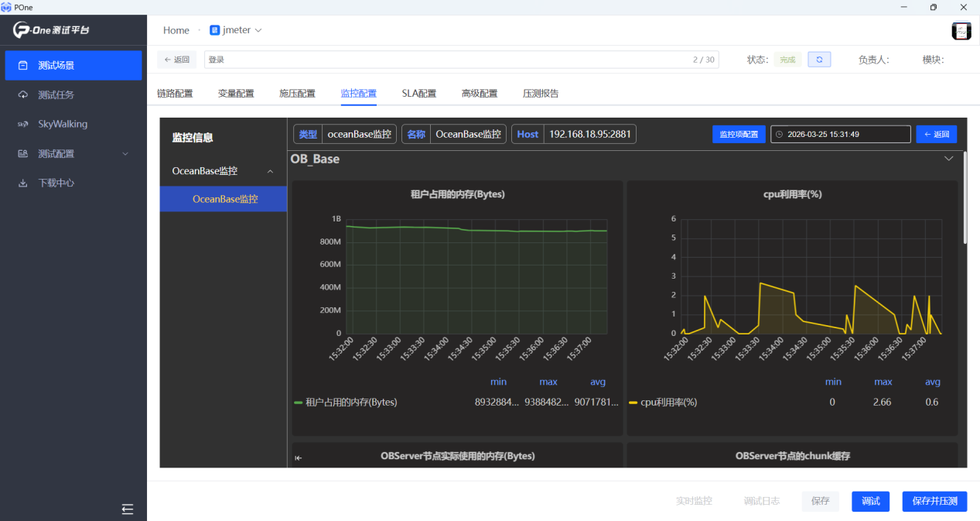
Task: Click the 测试场景 sidebar icon
Action: pyautogui.click(x=23, y=66)
